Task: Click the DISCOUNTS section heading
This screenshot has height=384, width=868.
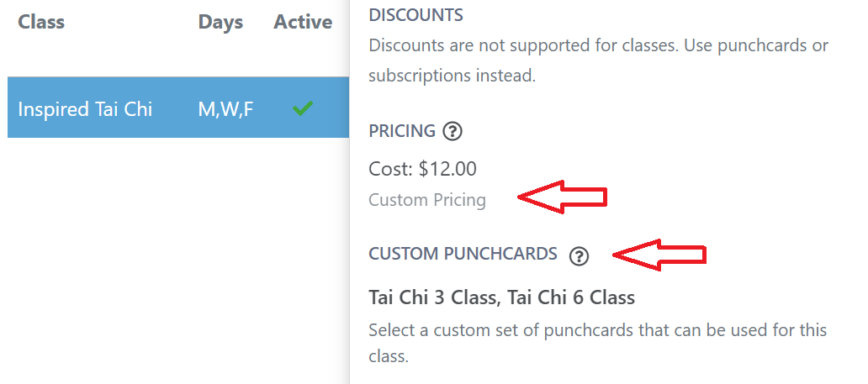Action: tap(415, 14)
